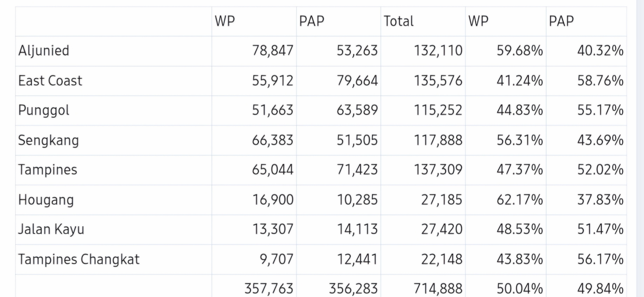
Task: Select the grand total 714,888 cell
Action: point(438,288)
